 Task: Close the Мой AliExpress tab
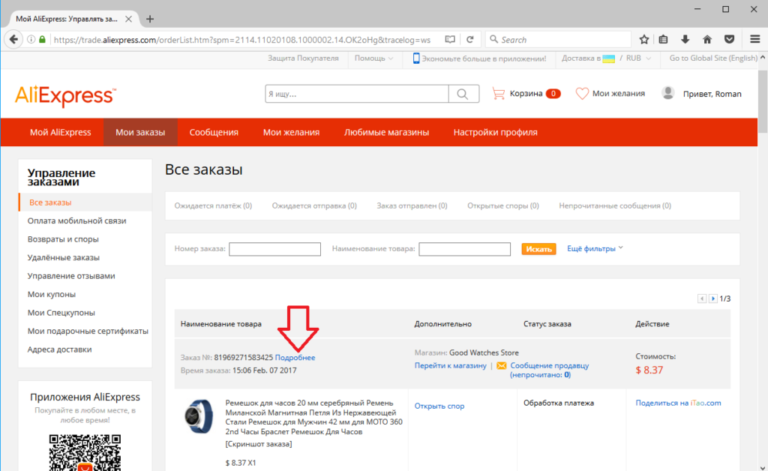point(128,19)
